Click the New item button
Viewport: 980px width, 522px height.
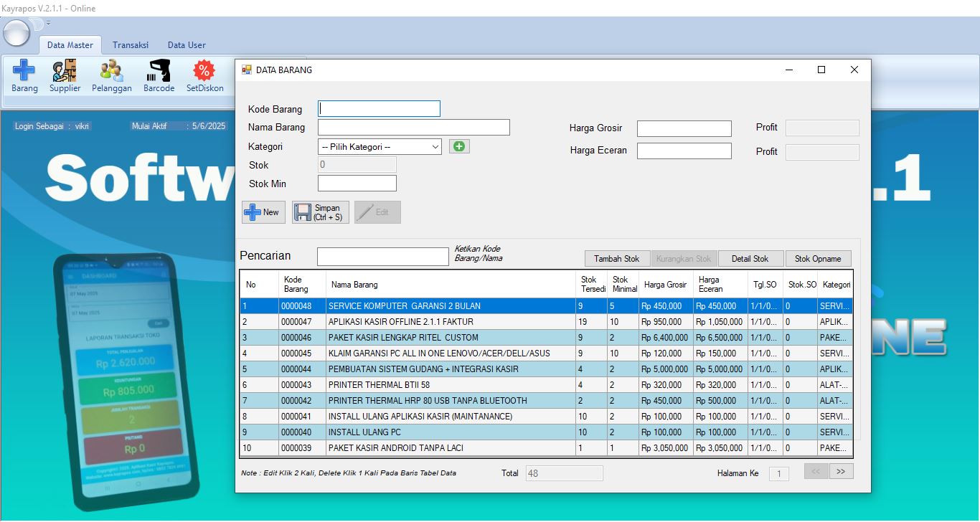tap(263, 212)
